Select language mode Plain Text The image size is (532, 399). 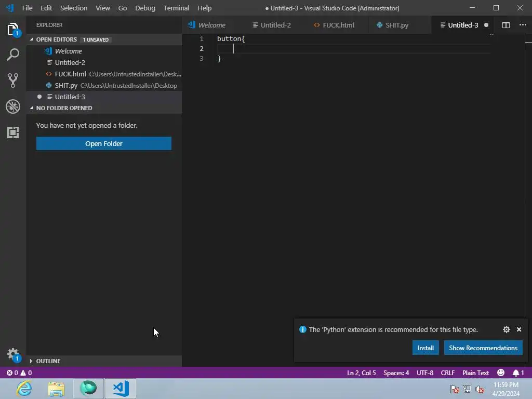[475, 373]
